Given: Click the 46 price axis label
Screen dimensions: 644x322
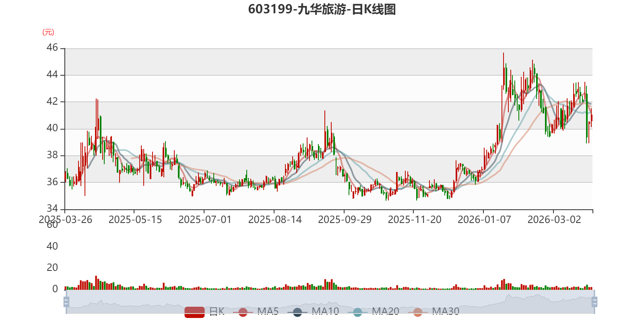Looking at the screenshot, I should tap(52, 48).
